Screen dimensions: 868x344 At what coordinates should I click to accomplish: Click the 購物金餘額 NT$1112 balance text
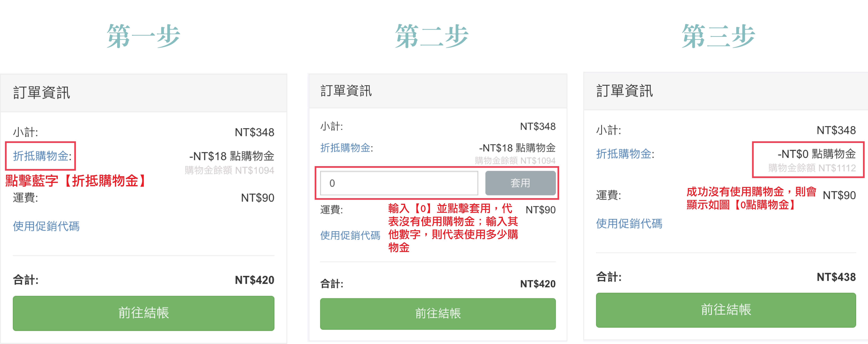click(x=811, y=168)
